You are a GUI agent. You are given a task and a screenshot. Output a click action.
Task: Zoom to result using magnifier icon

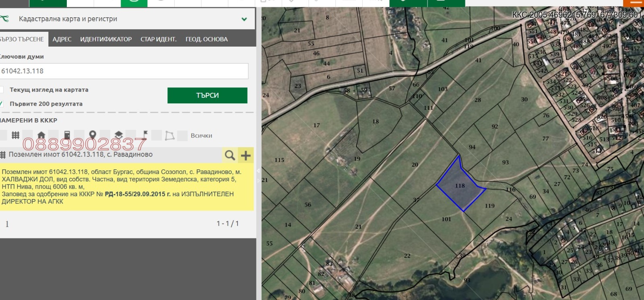(x=230, y=155)
